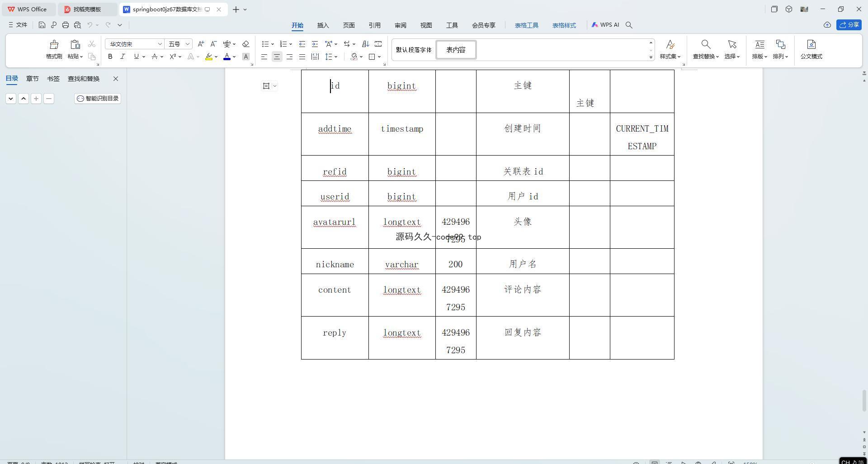Click the Find and Replace magnifier icon
The height and width of the screenshot is (464, 868).
click(706, 44)
